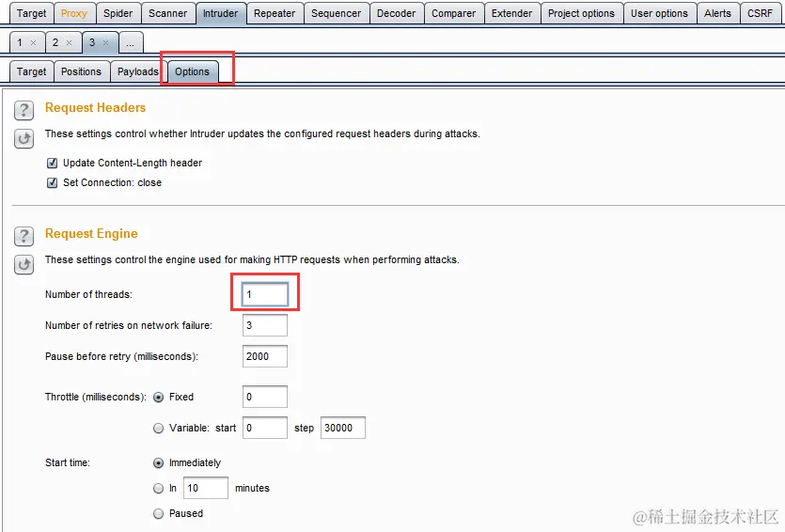Click the Variable throttle start field
Image resolution: width=785 pixels, height=532 pixels.
pos(265,428)
